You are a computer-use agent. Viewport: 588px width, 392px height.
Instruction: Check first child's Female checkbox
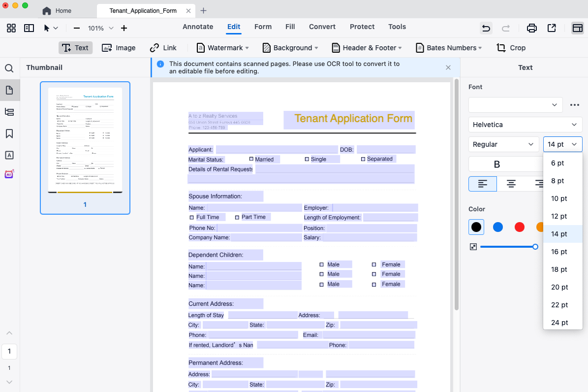click(x=374, y=265)
